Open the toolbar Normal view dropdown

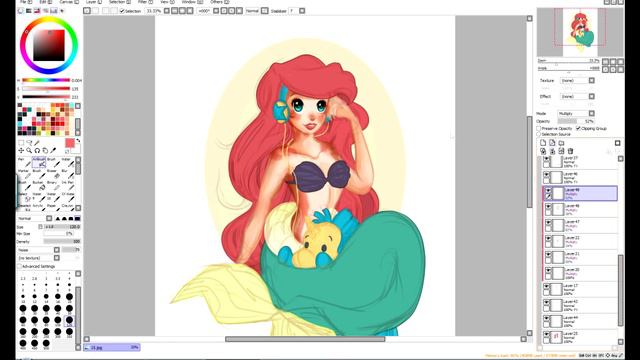pos(257,11)
